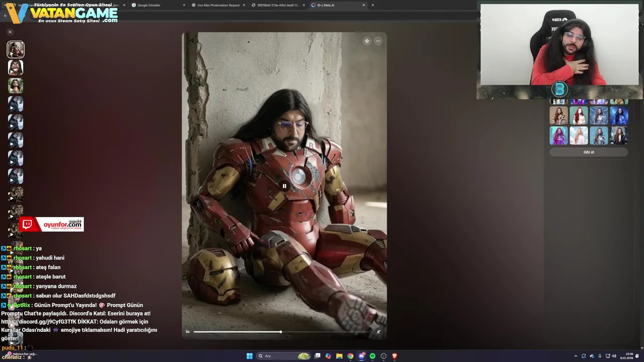Open File Explorer from the taskbar
Image resolution: width=644 pixels, height=362 pixels.
click(340, 356)
